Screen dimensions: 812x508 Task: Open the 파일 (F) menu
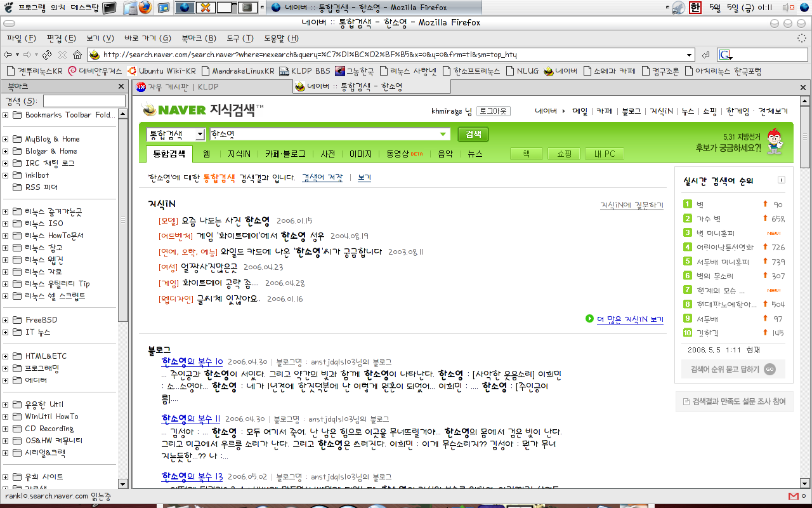click(21, 38)
